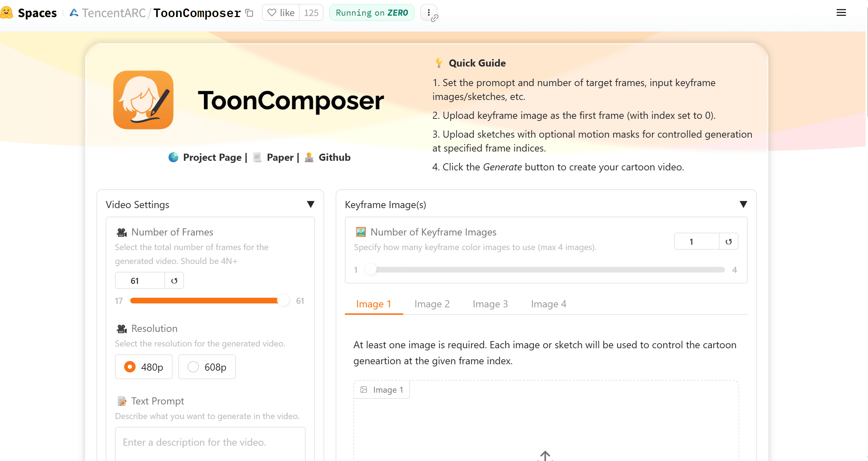868x461 pixels.
Task: Like the ToonComposer space
Action: (x=280, y=12)
